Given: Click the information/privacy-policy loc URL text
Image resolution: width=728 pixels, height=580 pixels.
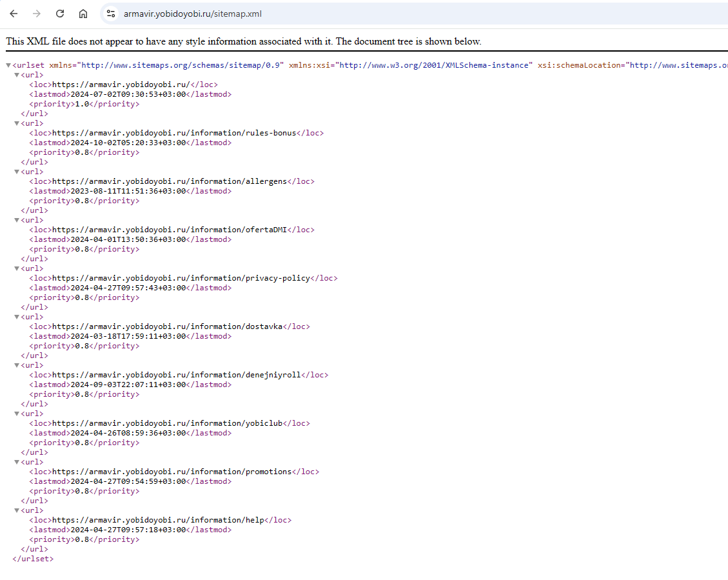Looking at the screenshot, I should (181, 278).
